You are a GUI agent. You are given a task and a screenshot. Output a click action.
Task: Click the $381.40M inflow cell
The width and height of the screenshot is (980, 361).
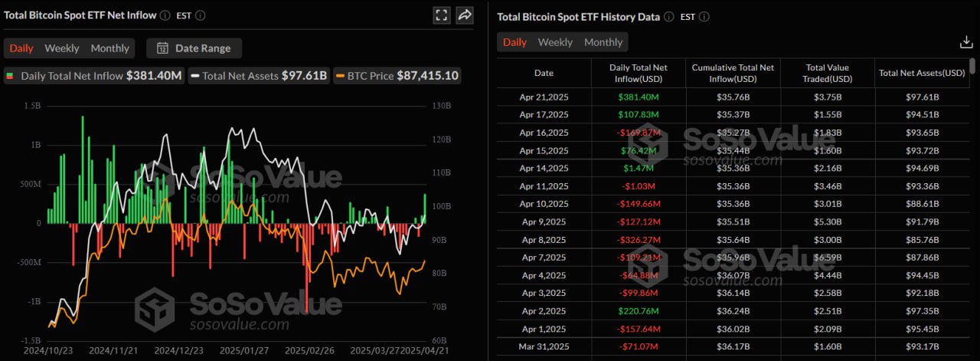(638, 97)
